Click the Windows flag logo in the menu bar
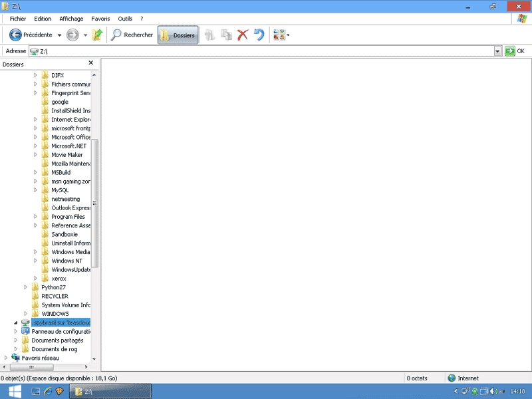Screen dimensions: 532x399 click(522, 19)
